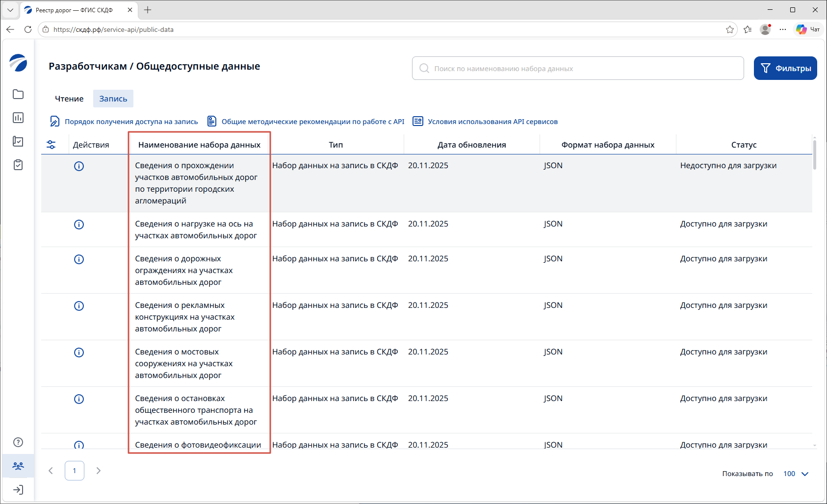Screen dimensions: 827x504
Task: Click Недоступно для загрузки status cell
Action: coord(728,165)
